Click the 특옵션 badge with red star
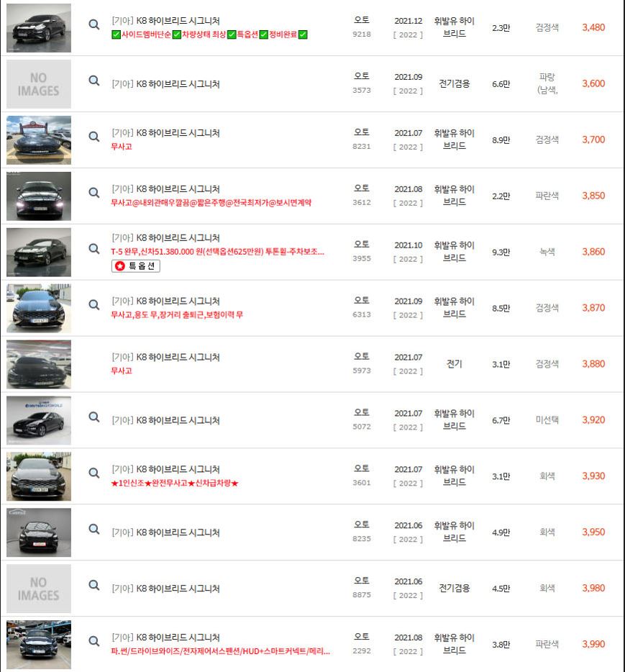 (x=136, y=266)
